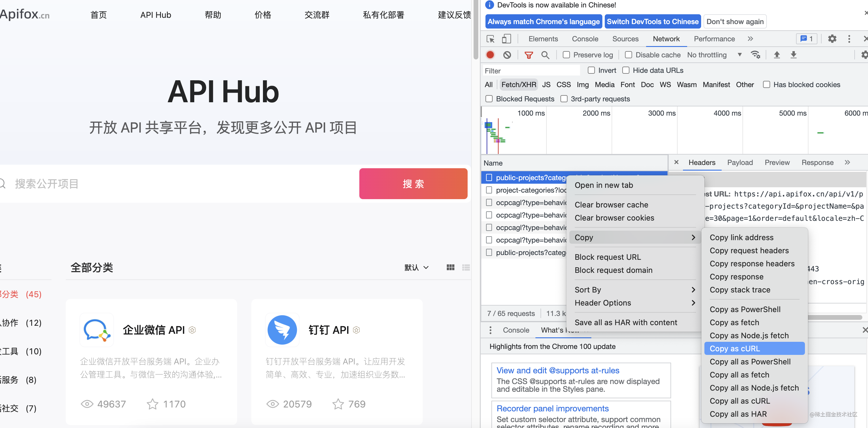Filter by Fetch/XHR request type
This screenshot has height=428, width=868.
518,84
